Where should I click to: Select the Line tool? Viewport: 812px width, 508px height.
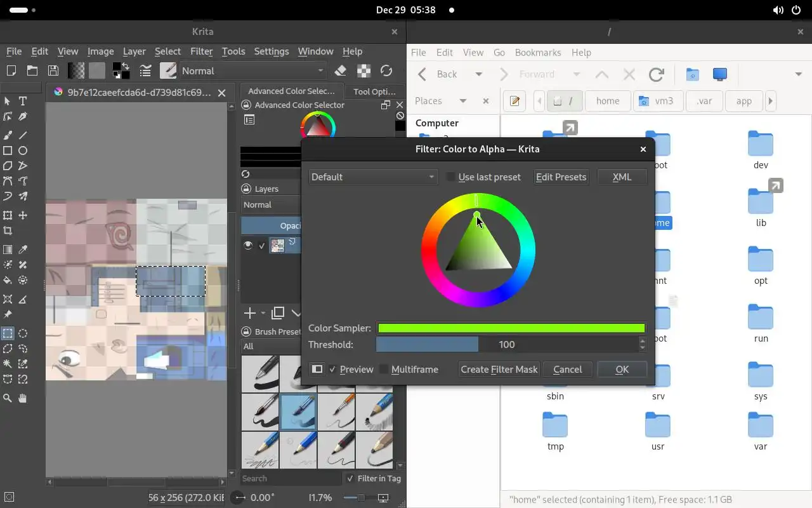pyautogui.click(x=23, y=135)
